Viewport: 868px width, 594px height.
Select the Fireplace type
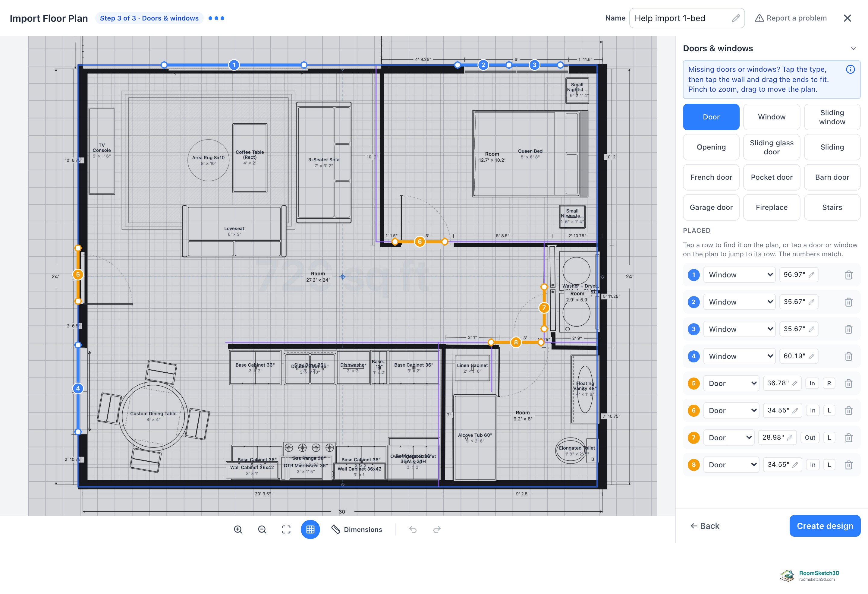tap(771, 207)
